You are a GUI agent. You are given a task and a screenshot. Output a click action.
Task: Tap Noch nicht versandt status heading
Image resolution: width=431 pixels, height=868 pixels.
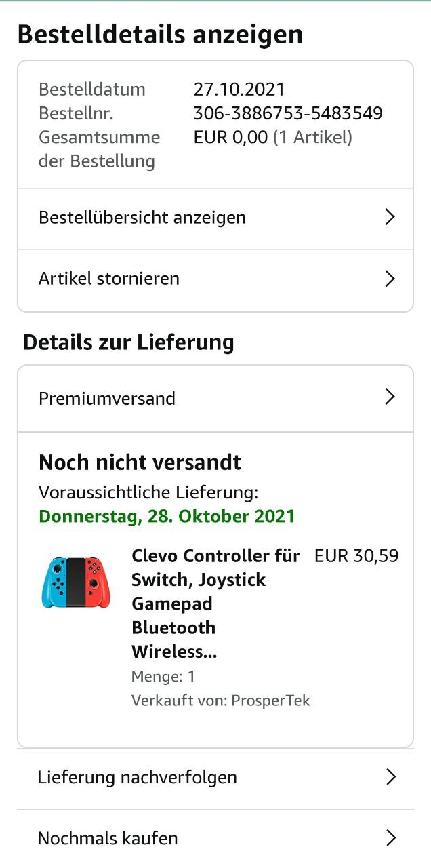click(x=140, y=462)
